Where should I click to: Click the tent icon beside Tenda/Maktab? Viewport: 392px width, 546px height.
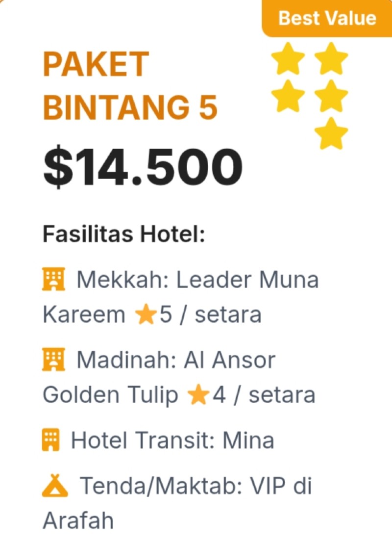(x=55, y=487)
